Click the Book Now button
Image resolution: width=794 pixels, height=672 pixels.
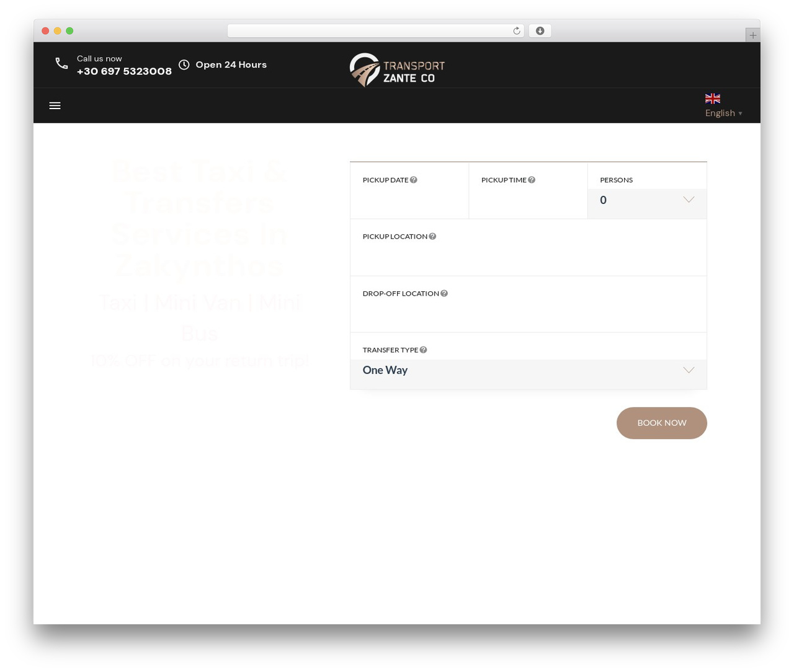tap(662, 423)
